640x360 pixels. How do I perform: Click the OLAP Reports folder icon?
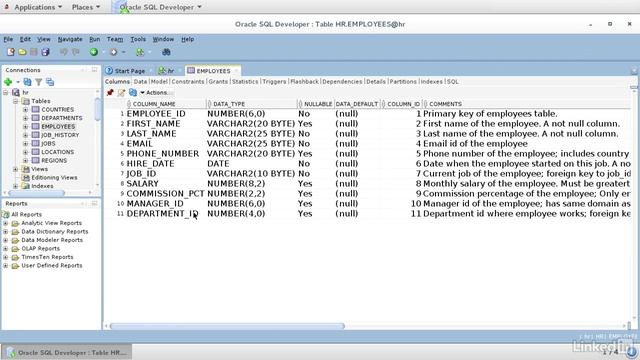16,249
